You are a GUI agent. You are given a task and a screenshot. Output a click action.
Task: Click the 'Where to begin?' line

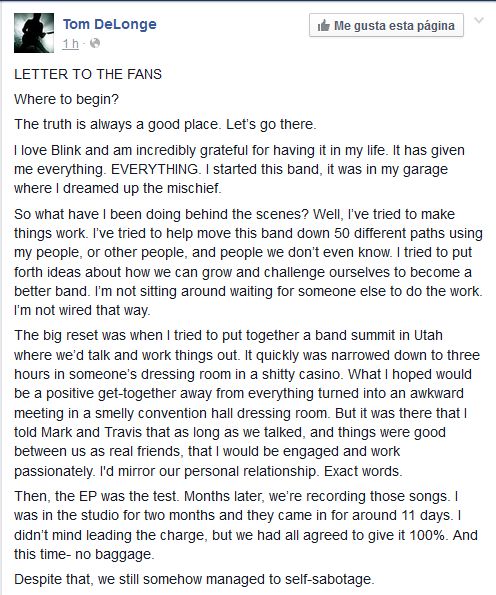point(66,99)
